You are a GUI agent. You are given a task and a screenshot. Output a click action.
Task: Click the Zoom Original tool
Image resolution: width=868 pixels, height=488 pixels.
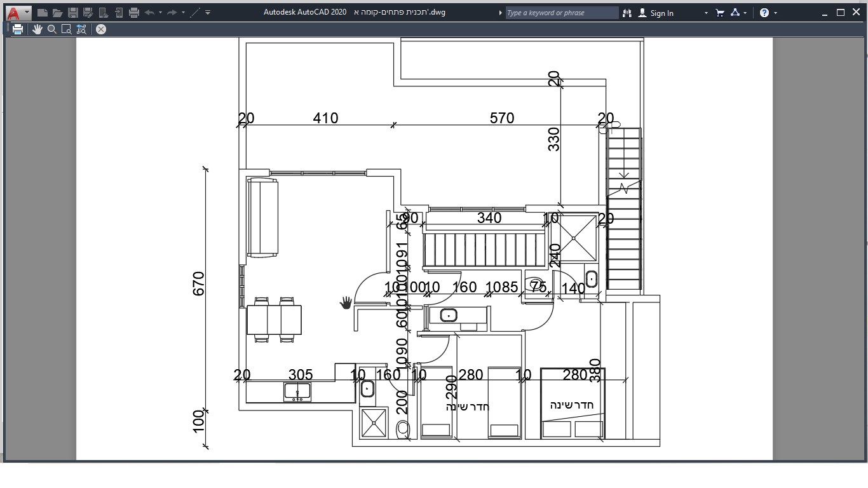(81, 29)
